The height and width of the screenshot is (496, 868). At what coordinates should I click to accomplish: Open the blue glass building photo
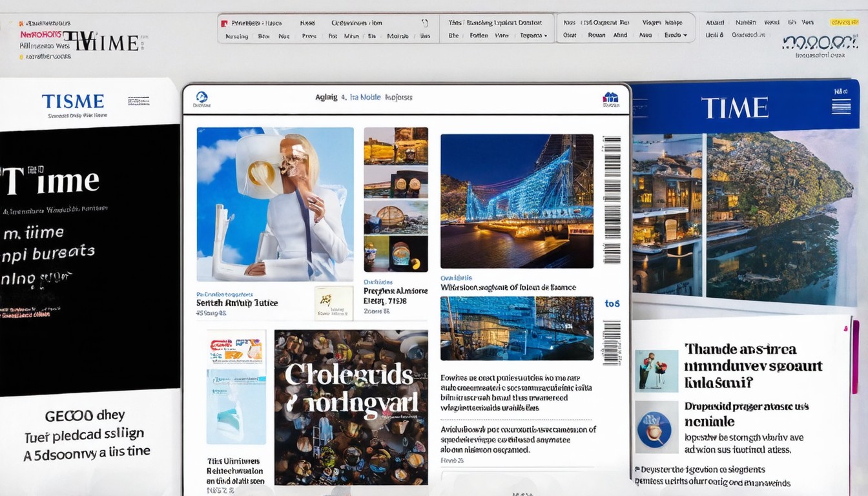[x=517, y=328]
